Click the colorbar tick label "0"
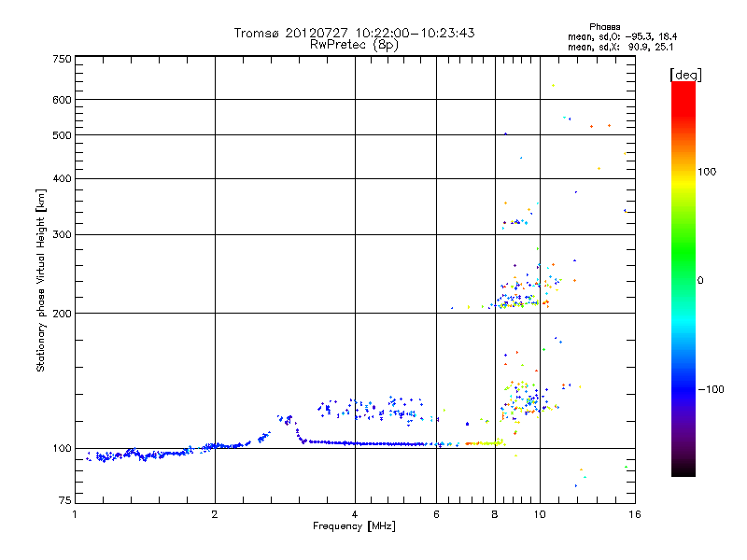This screenshot has height=560, width=747. [x=700, y=281]
